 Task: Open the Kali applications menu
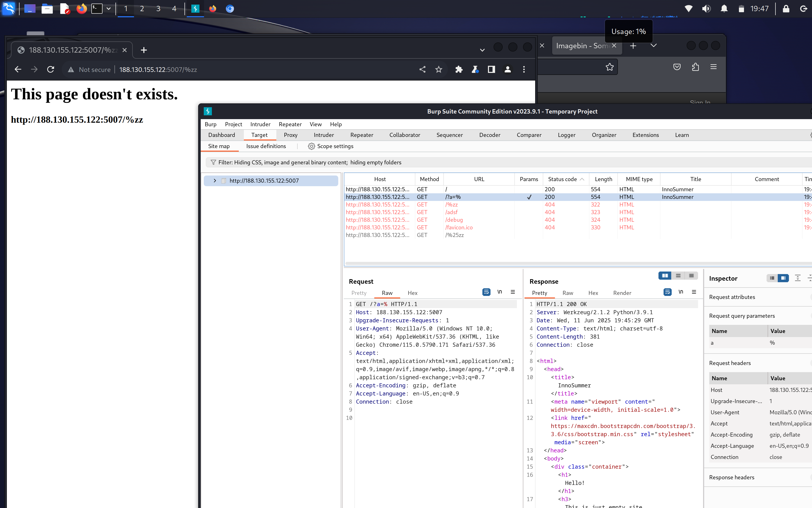pos(8,8)
